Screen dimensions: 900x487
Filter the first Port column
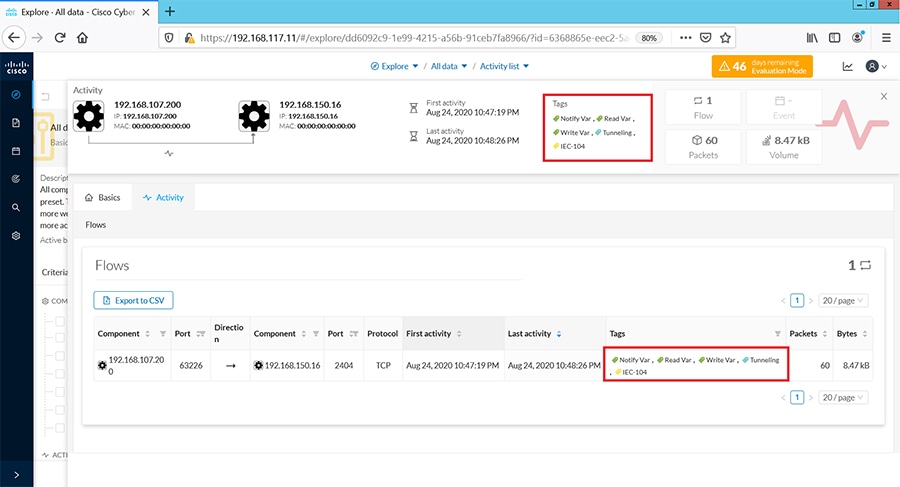pyautogui.click(x=201, y=334)
